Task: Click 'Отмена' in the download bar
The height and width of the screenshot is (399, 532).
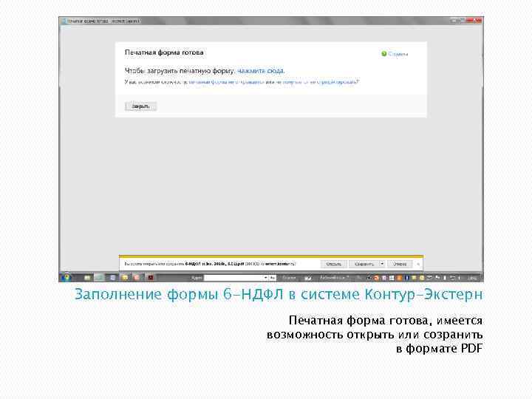Action: 400,264
